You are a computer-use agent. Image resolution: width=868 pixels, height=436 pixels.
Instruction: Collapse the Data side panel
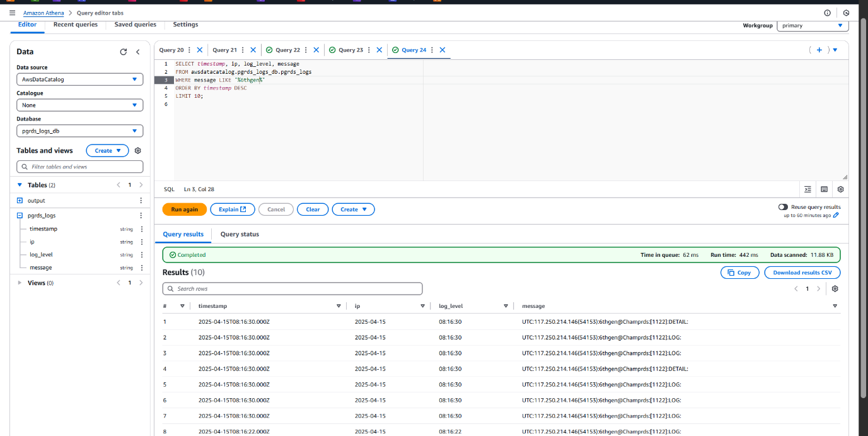click(x=138, y=52)
